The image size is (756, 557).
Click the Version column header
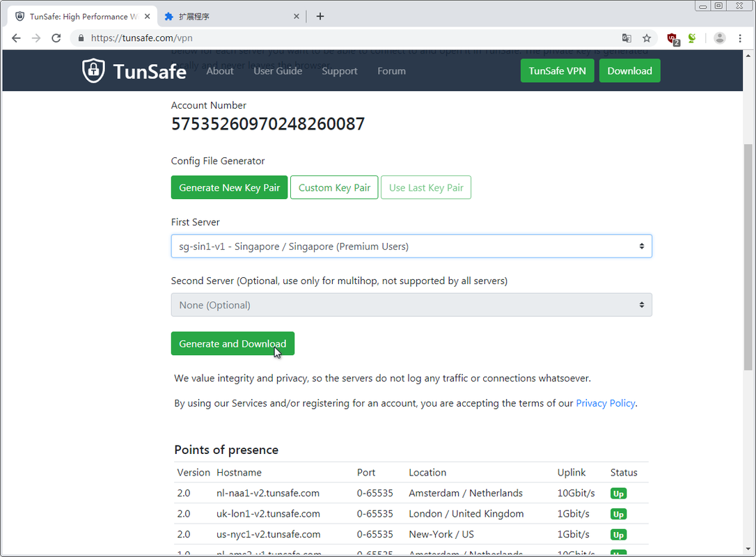coord(194,473)
